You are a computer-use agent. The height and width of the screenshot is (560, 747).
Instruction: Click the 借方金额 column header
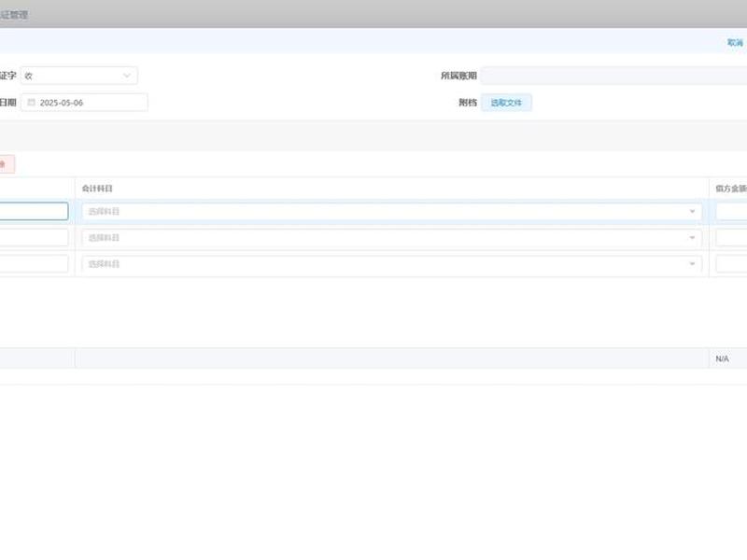pos(731,189)
